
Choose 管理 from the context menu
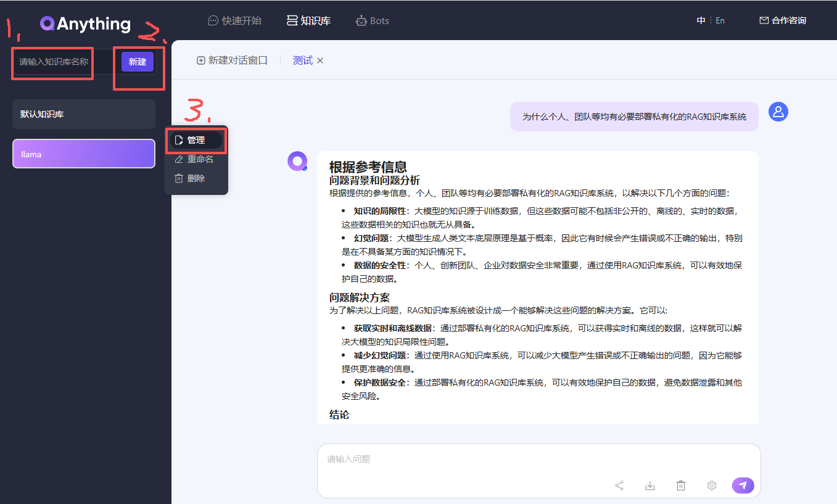pos(196,140)
